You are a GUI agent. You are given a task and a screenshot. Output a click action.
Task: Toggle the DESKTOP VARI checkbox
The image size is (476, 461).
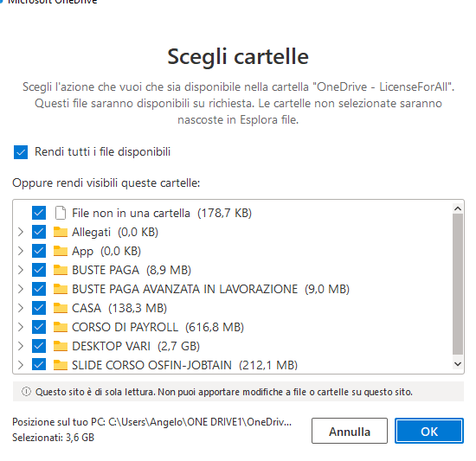pyautogui.click(x=39, y=346)
